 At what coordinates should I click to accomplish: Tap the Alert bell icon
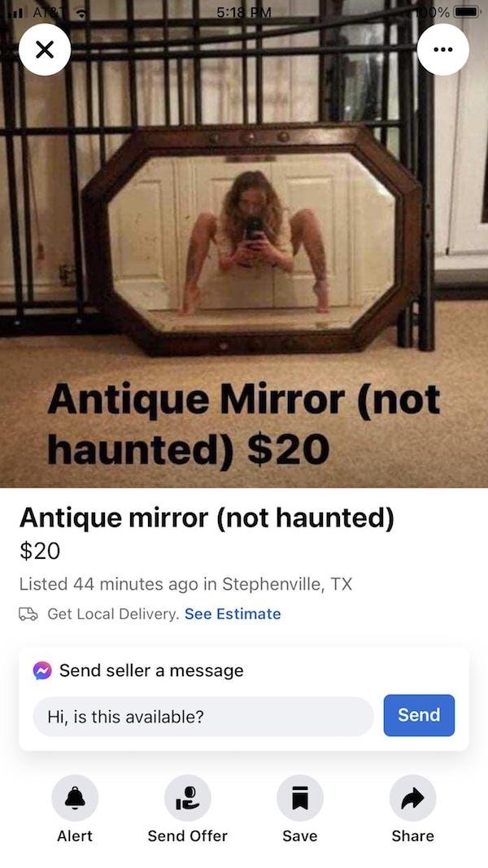[x=75, y=798]
